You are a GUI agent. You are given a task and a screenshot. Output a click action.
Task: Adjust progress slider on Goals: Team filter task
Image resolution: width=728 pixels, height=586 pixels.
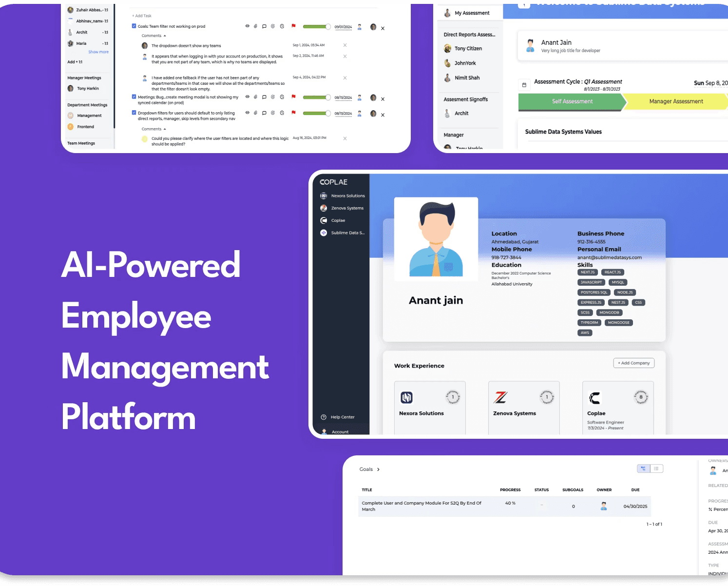[317, 27]
